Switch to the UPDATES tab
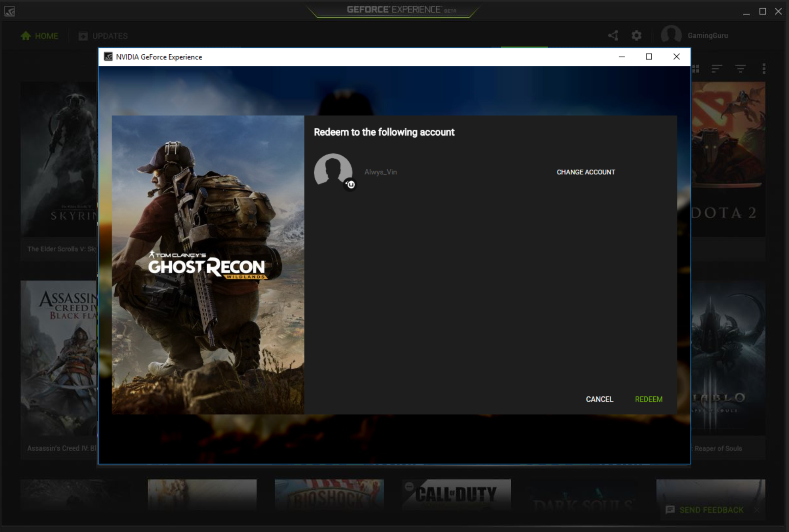The width and height of the screenshot is (789, 532). tap(104, 36)
